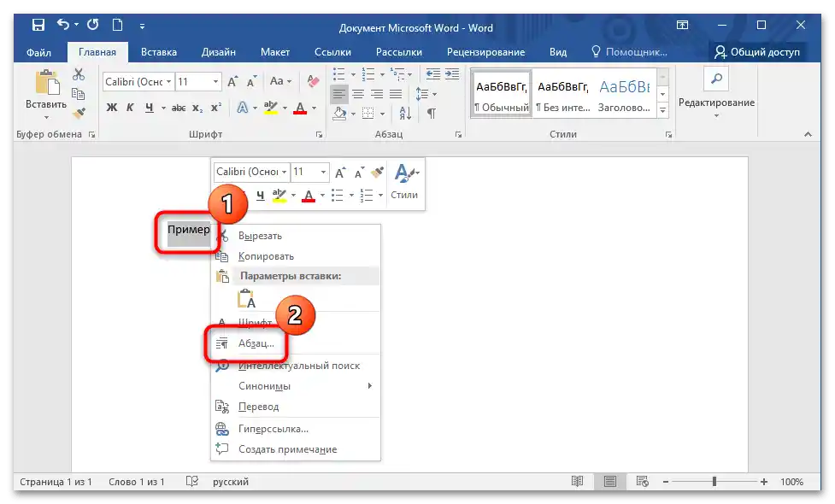Switch to the Рецензирование tab
This screenshot has width=835, height=504.
coord(485,52)
